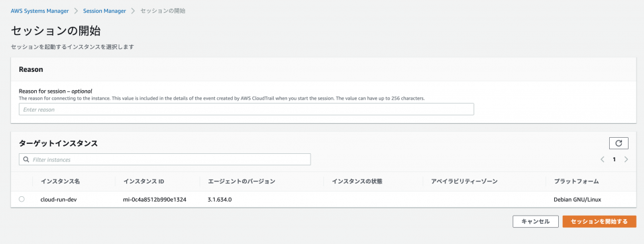Click the refresh instances icon button

point(619,143)
